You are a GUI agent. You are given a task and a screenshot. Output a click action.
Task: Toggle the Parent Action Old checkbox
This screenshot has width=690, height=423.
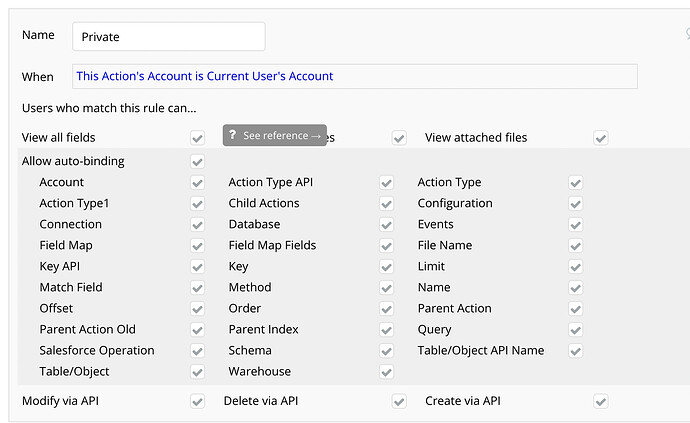[x=198, y=330]
